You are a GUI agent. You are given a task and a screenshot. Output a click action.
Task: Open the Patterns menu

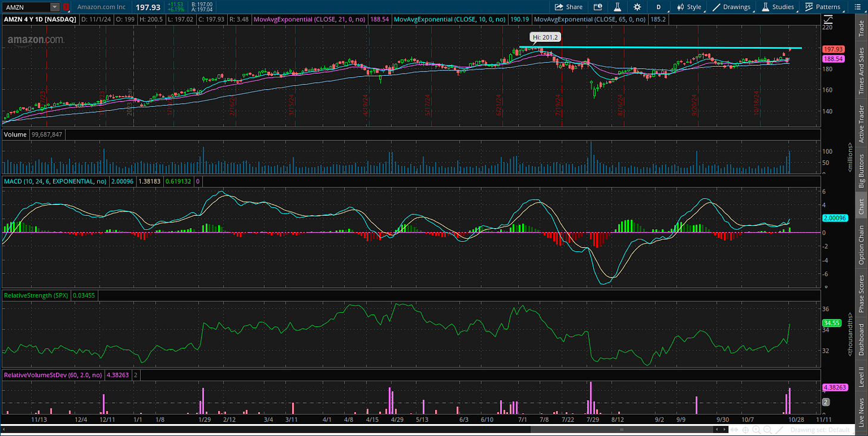pyautogui.click(x=822, y=7)
